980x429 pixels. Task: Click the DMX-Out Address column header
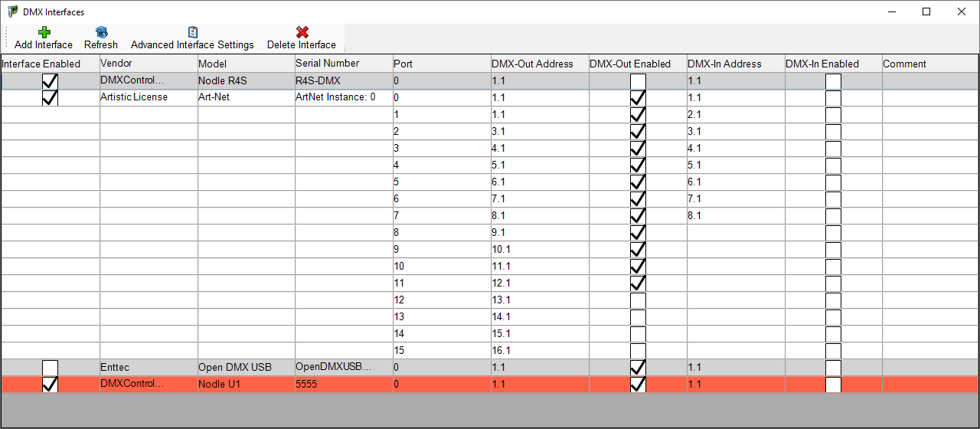(x=539, y=64)
